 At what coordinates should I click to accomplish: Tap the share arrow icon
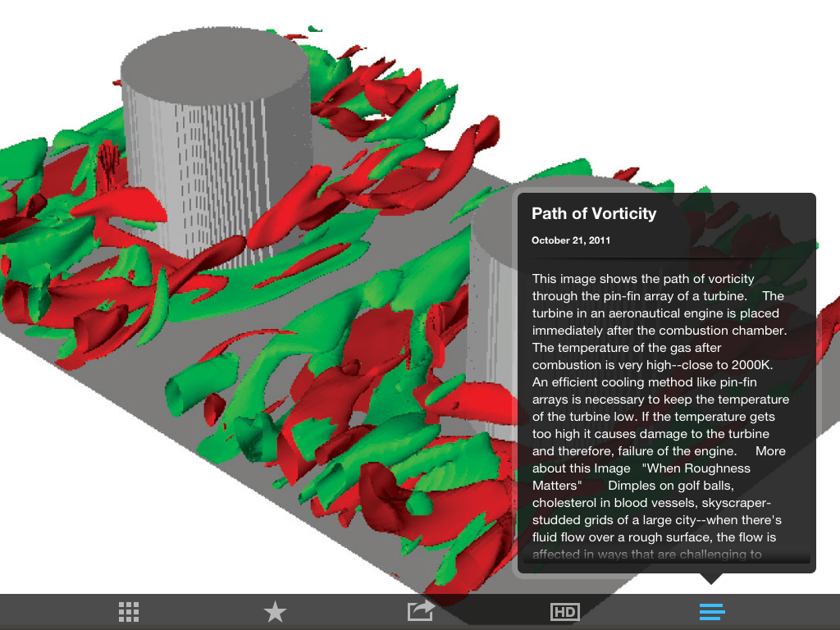[421, 611]
